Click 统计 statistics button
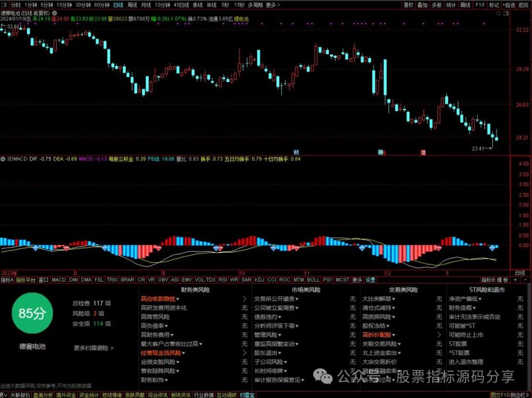This screenshot has height=398, width=532. (451, 5)
